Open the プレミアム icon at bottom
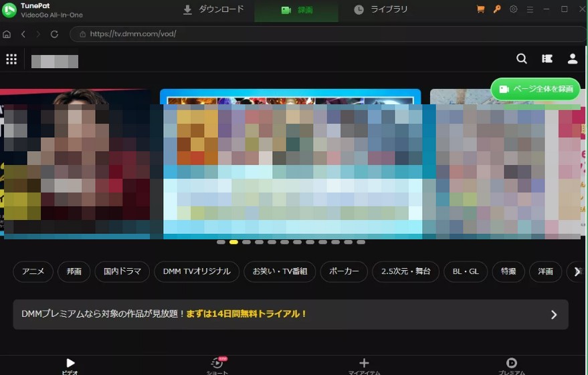The image size is (588, 375). pyautogui.click(x=512, y=363)
